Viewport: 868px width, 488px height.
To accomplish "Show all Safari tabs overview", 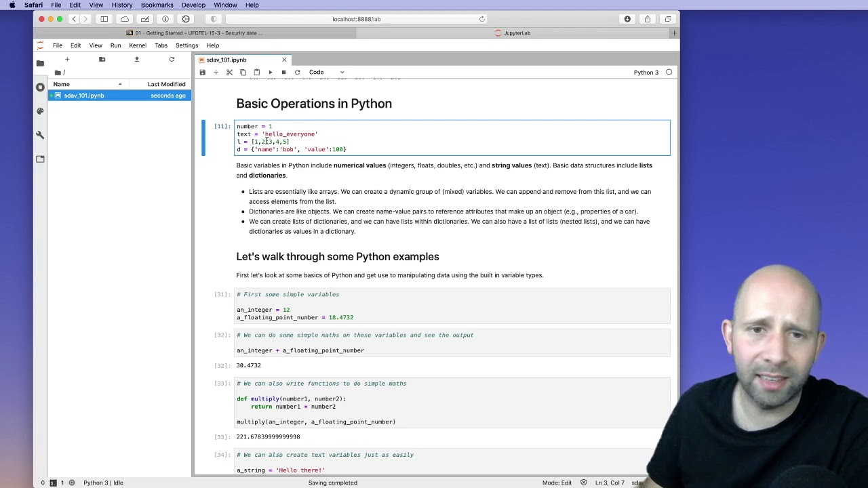I will tap(668, 19).
